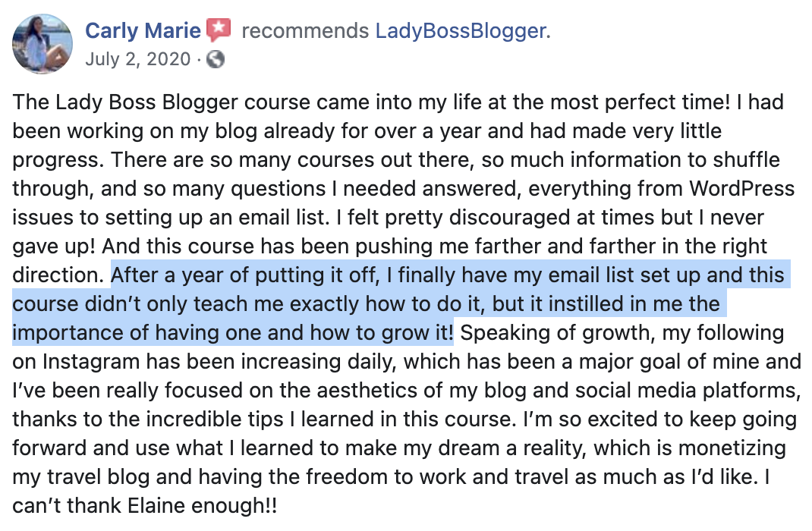This screenshot has width=812, height=531.
Task: Click 'The Lady Boss Blogger course' opening text
Action: 162,102
